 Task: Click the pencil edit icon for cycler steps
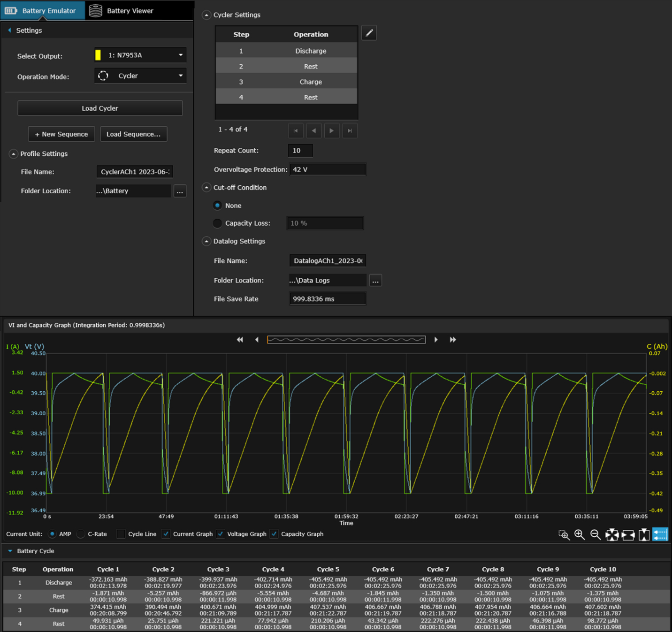[x=369, y=33]
